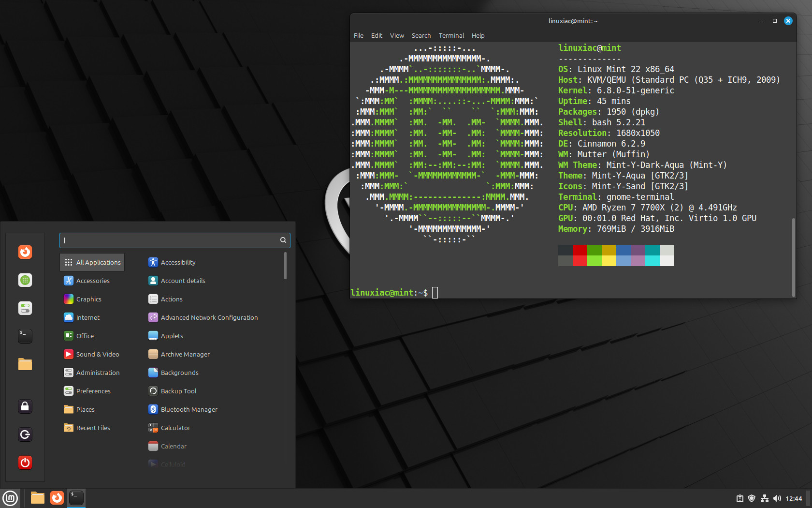Open Applets settings
This screenshot has width=812, height=508.
[x=166, y=336]
